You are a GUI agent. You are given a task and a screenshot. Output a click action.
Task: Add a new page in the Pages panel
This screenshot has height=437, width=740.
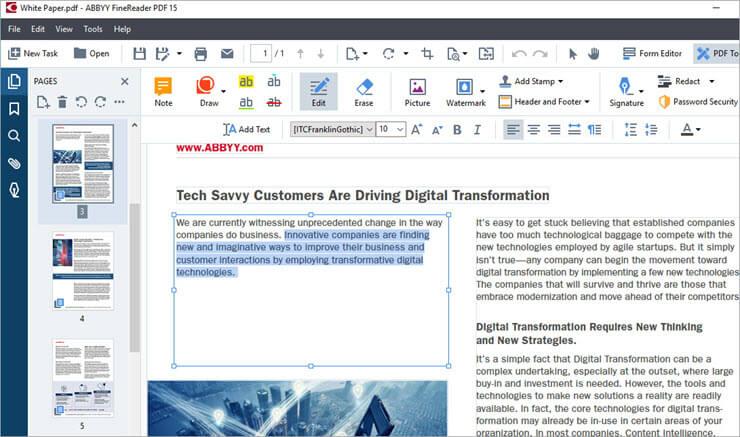[43, 102]
